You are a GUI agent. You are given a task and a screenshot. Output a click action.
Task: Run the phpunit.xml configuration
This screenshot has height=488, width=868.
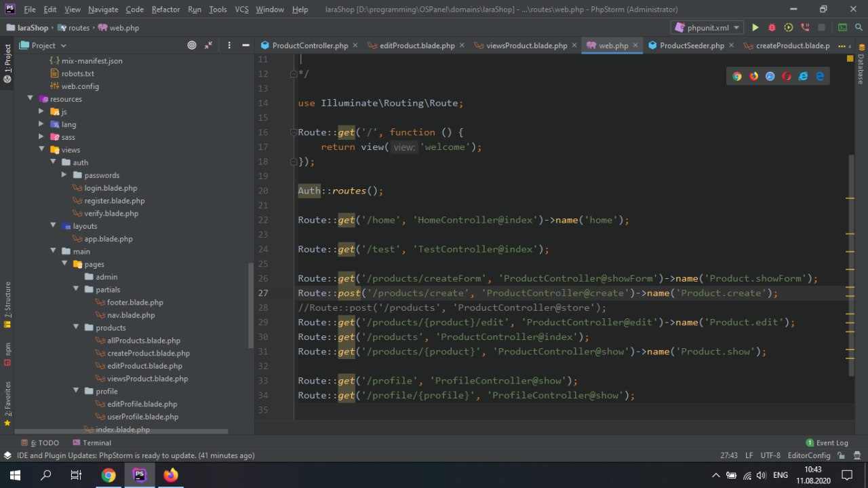755,28
